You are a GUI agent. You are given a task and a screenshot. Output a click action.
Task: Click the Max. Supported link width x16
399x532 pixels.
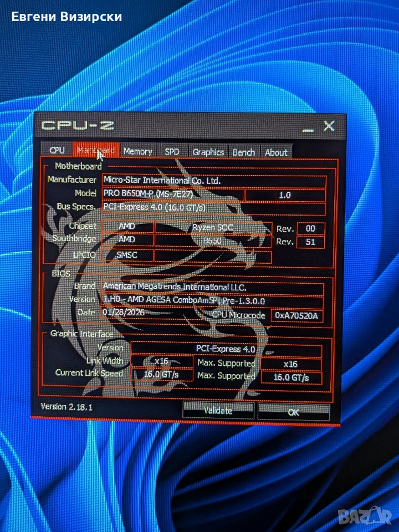291,364
